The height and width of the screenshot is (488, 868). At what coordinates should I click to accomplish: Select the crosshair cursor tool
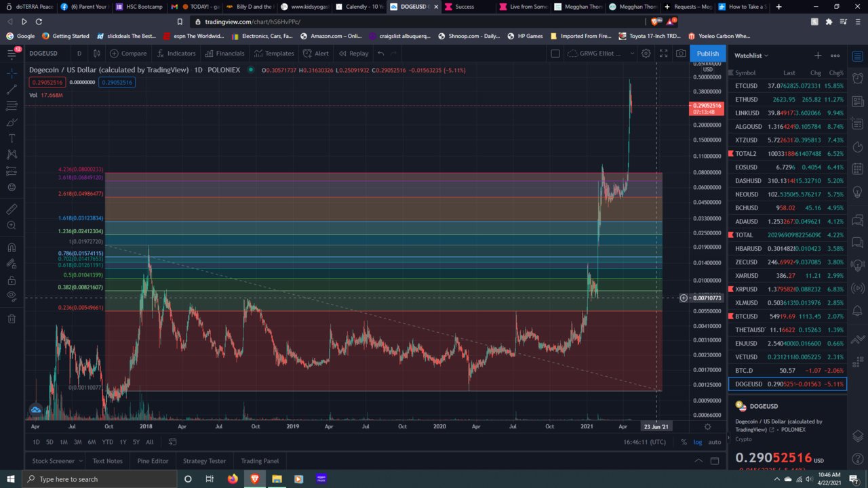(x=11, y=73)
